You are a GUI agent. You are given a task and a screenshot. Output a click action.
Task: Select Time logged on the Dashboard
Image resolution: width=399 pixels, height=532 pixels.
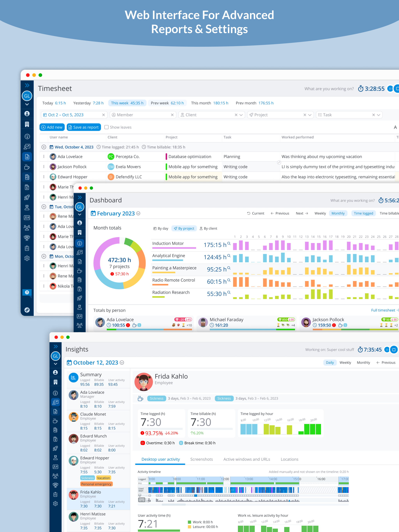363,213
